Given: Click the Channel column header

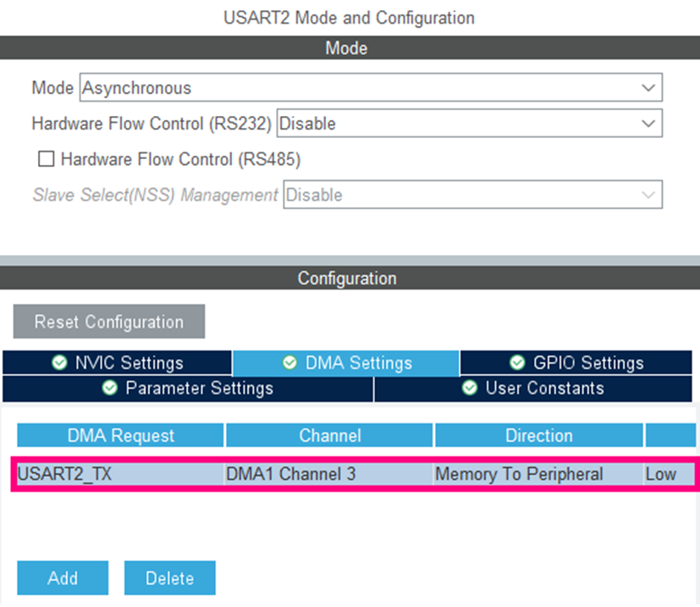Looking at the screenshot, I should click(x=329, y=435).
